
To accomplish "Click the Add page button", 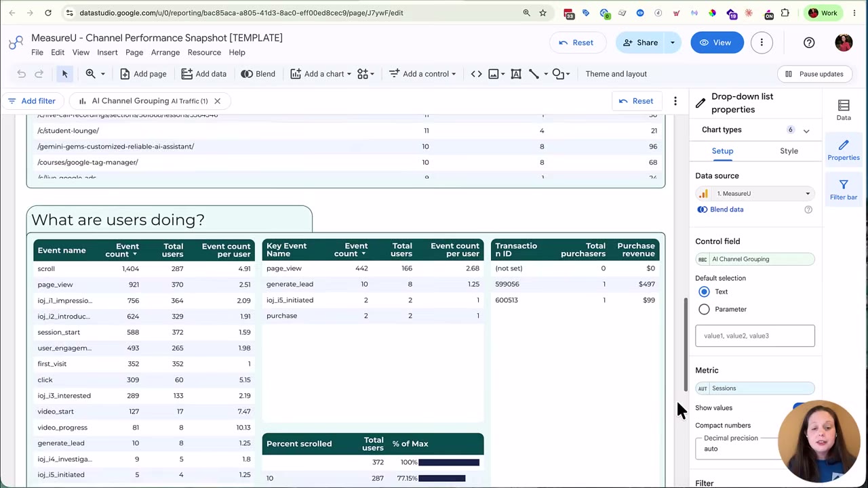I will (142, 74).
